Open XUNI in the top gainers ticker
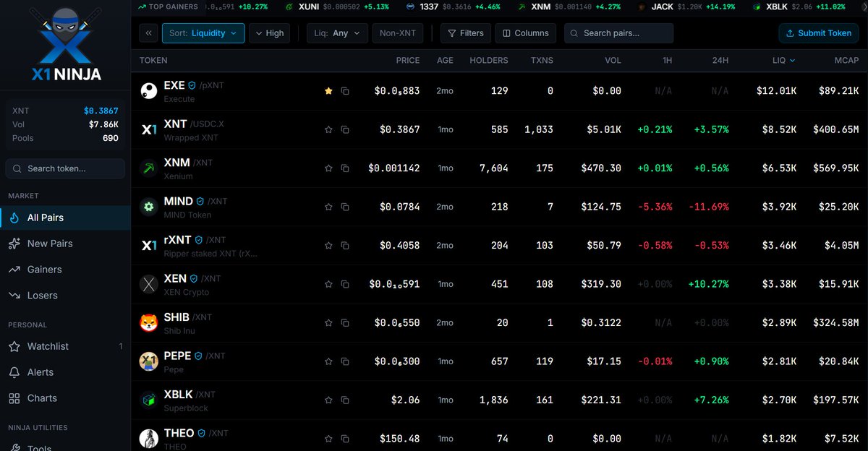 [x=336, y=7]
